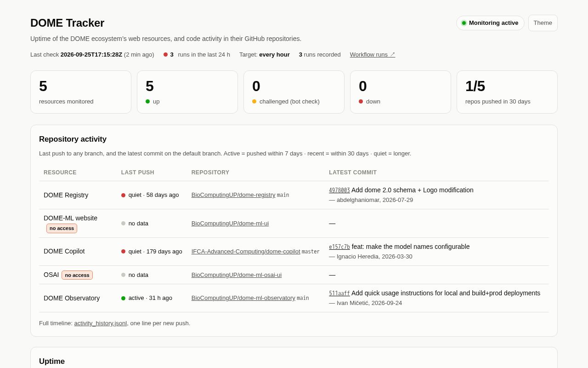Click the Last check timestamp 2026-09-25T17:15:28Z
588x368 pixels.
pos(91,55)
